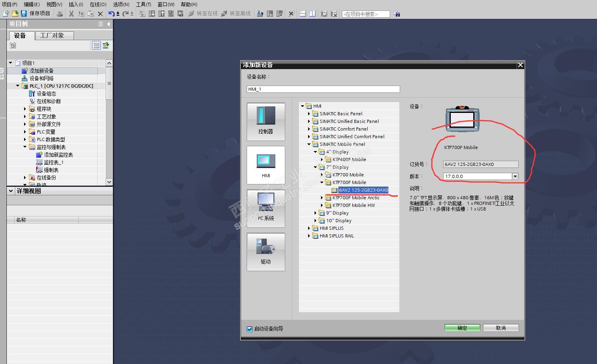Click the cut (scissors) toolbar icon
The height and width of the screenshot is (364, 597).
click(x=71, y=14)
